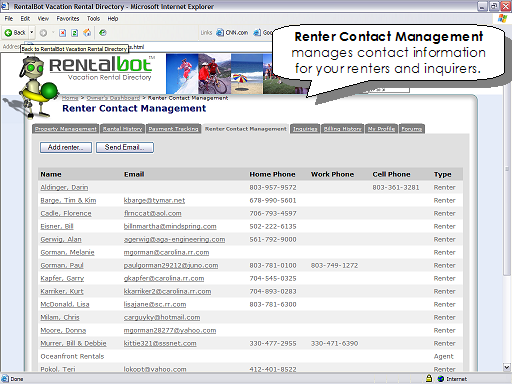512x384 pixels.
Task: Click the Home Phone column header
Action: 272,174
